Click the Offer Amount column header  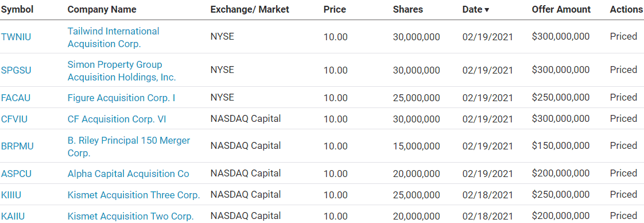(561, 9)
